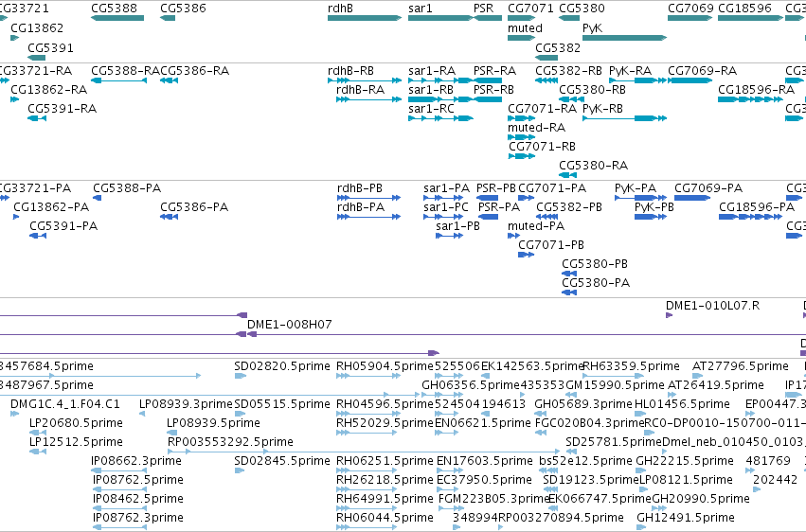The image size is (806, 532).
Task: Select protein sar1-PC label
Action: tap(446, 207)
